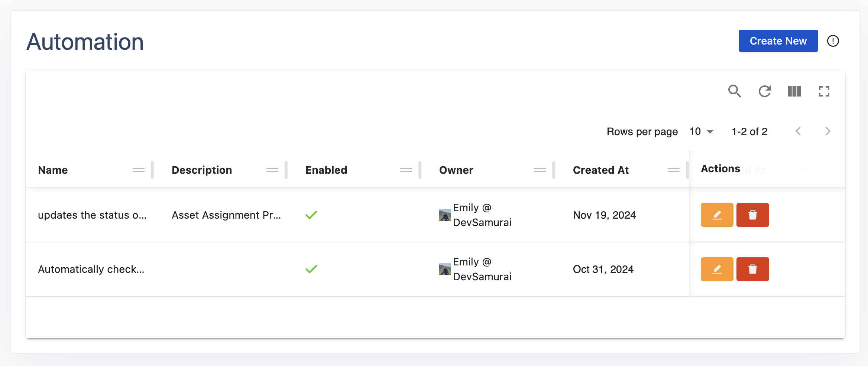Screen dimensions: 868x366
Task: Click the info icon beside Create New
Action: pos(833,41)
